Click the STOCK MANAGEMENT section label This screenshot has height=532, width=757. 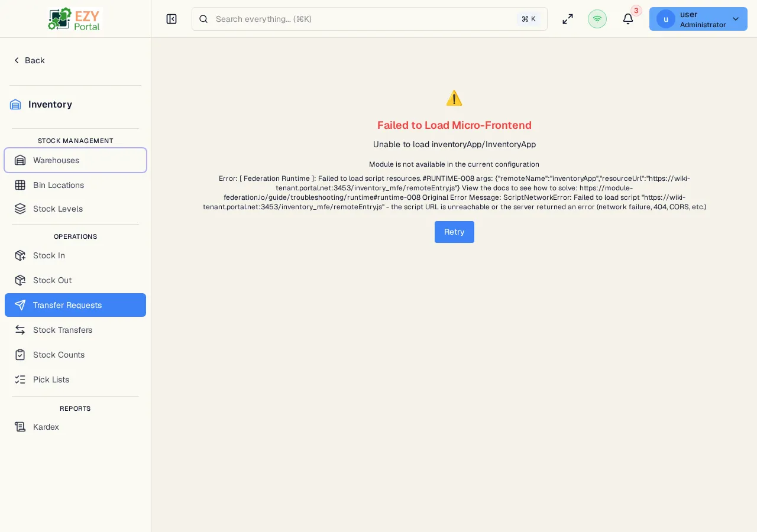[76, 141]
